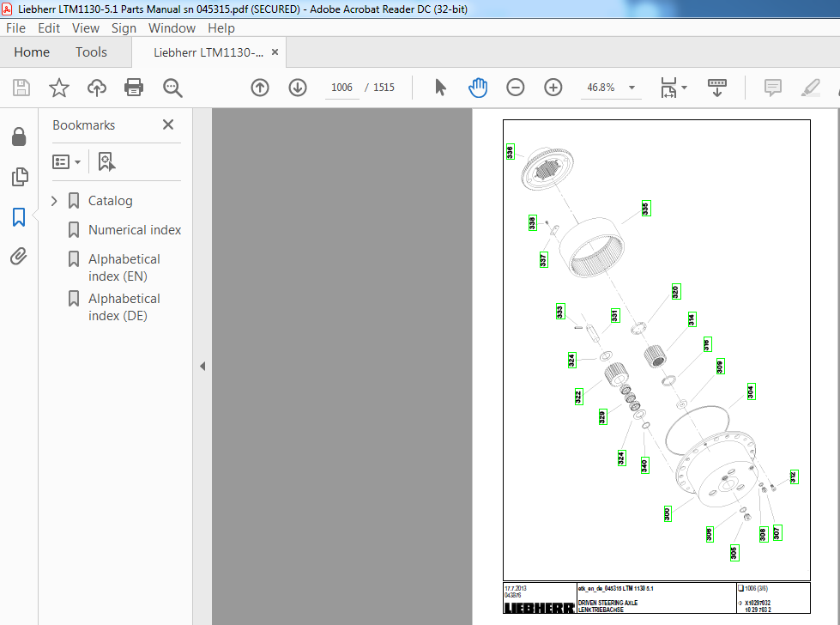Screen dimensions: 840x625
Task: Find the current bookmark icon
Action: pos(106,161)
